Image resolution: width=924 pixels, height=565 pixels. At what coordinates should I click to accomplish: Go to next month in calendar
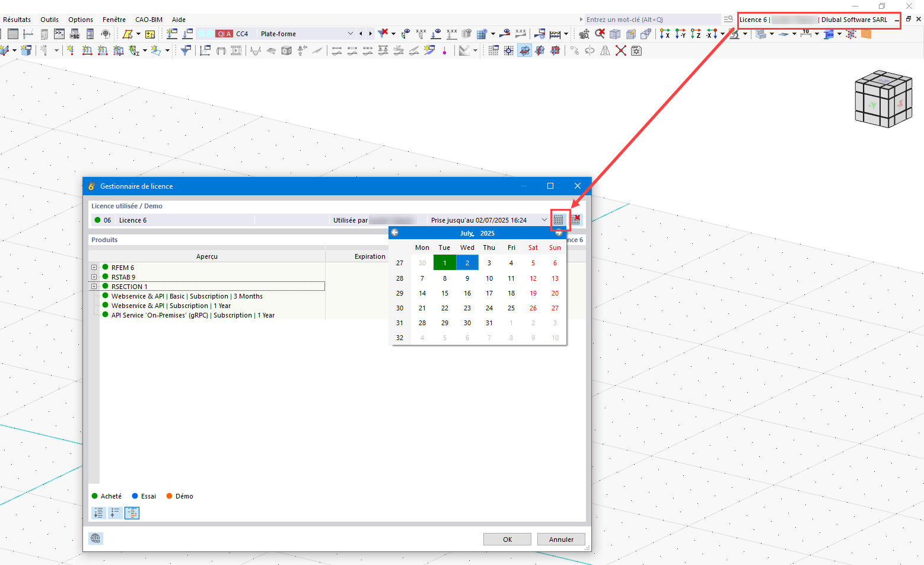pyautogui.click(x=559, y=233)
